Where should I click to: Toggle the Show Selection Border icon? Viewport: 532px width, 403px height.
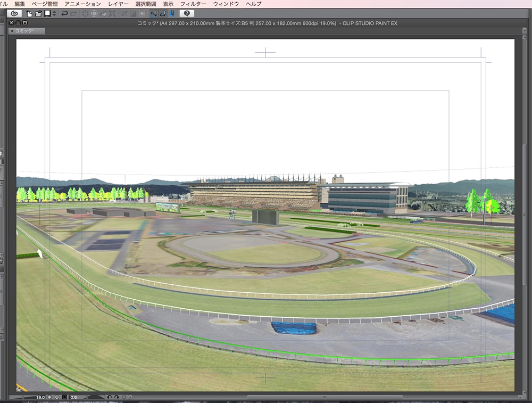[143, 14]
